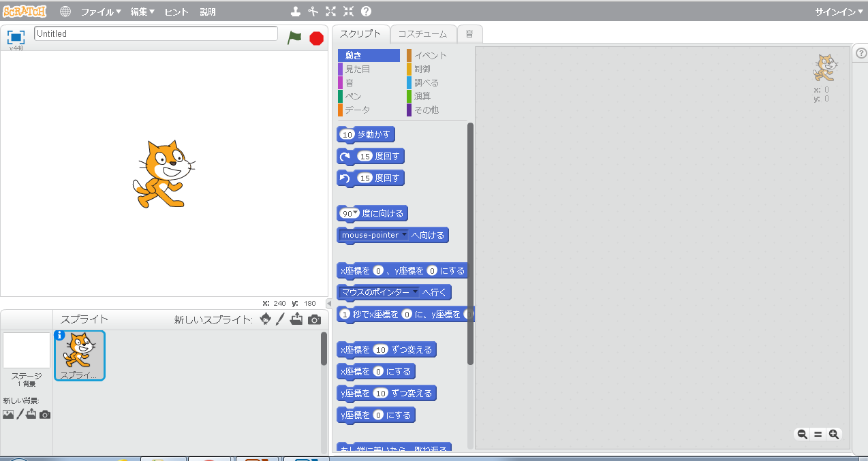Image resolution: width=868 pixels, height=461 pixels.
Task: Click the project title Untitled field
Action: coord(156,33)
